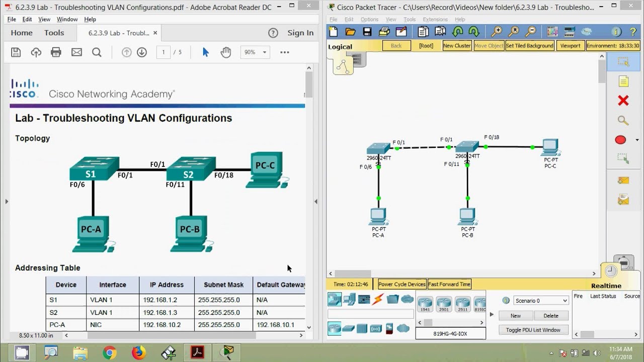This screenshot has height=362, width=644.
Task: Click Acrobat email envelope icon
Action: 76,52
